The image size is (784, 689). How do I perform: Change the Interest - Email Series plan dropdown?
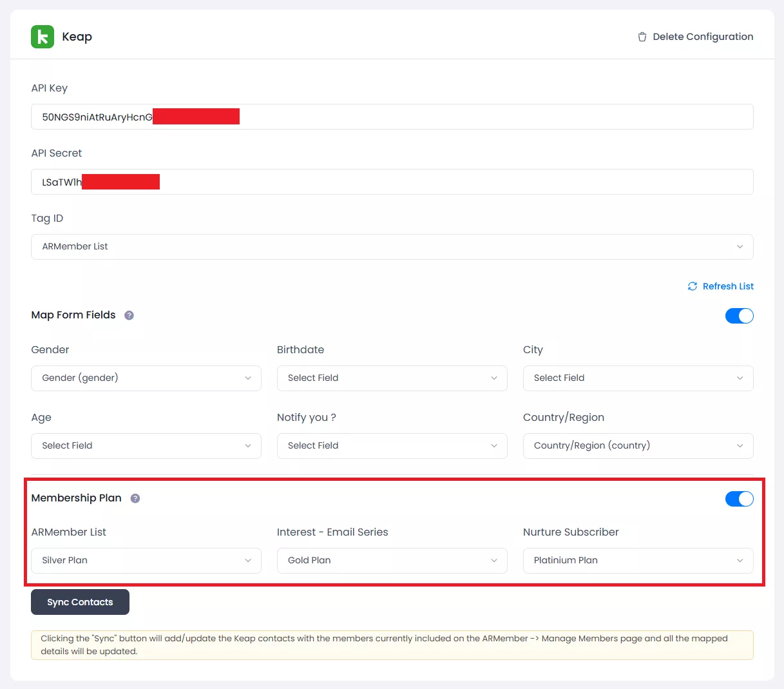coord(392,561)
